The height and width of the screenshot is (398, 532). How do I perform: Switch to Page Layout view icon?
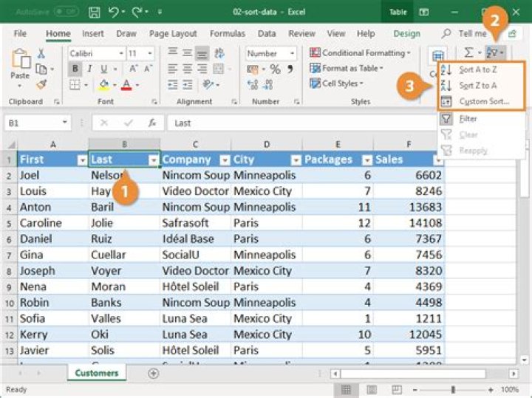click(372, 390)
